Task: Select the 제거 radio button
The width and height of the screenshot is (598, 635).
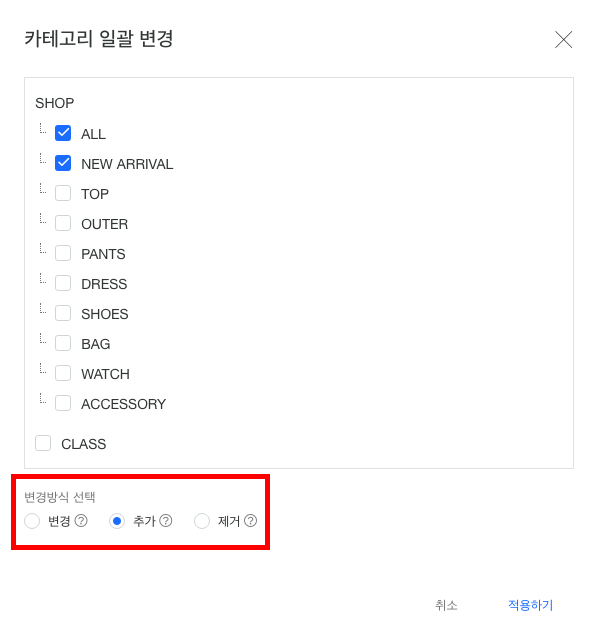Action: pos(202,521)
